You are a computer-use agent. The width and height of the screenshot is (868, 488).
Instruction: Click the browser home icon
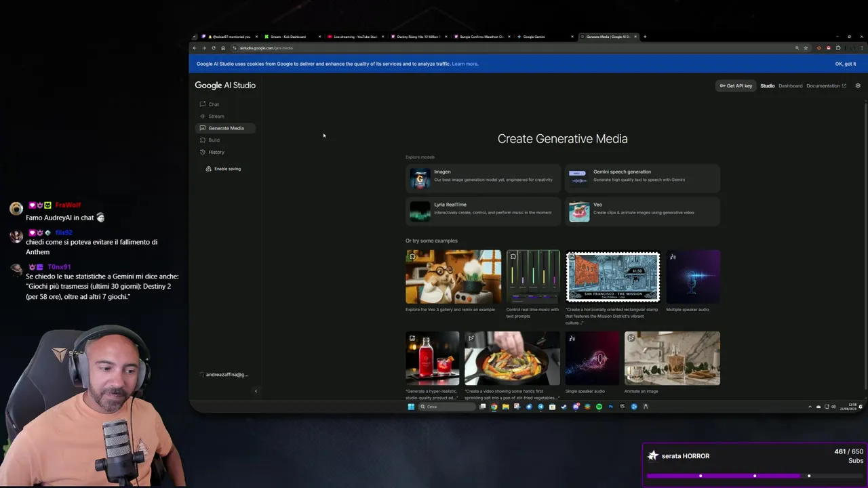[223, 48]
